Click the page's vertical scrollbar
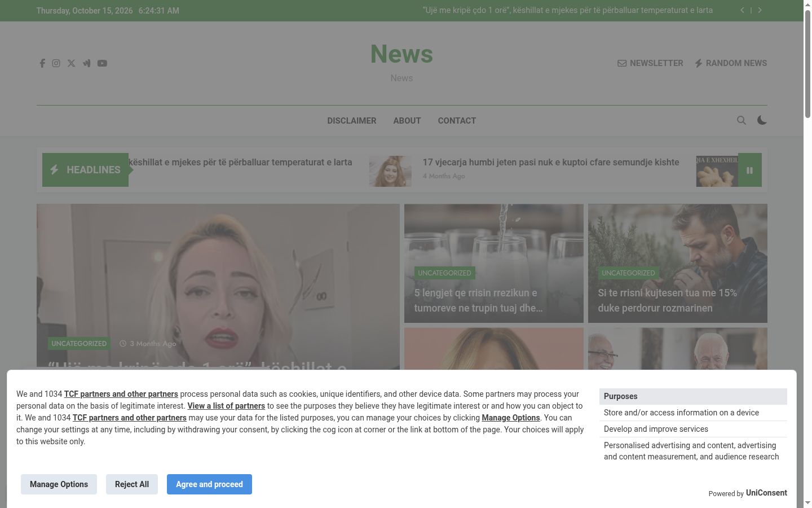Image resolution: width=812 pixels, height=508 pixels. (807, 254)
